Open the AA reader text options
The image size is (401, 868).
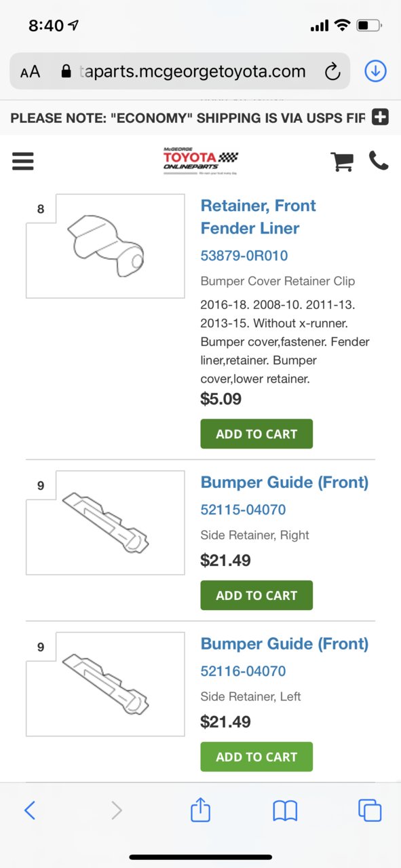30,72
